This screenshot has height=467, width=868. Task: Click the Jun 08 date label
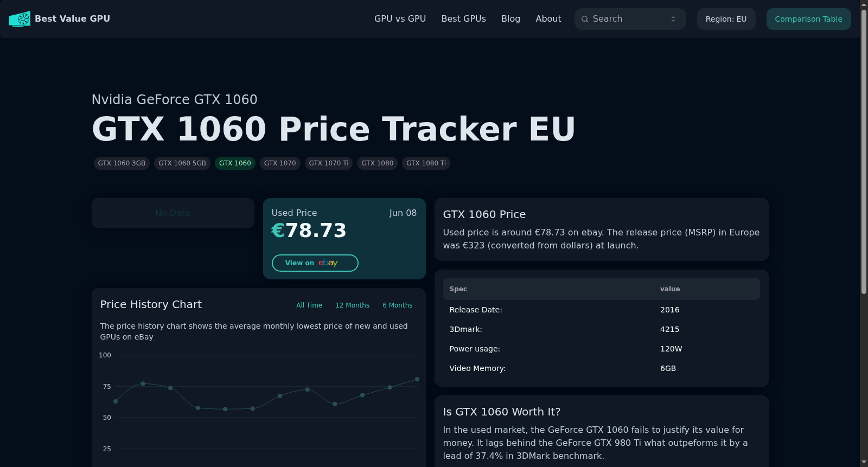(403, 213)
